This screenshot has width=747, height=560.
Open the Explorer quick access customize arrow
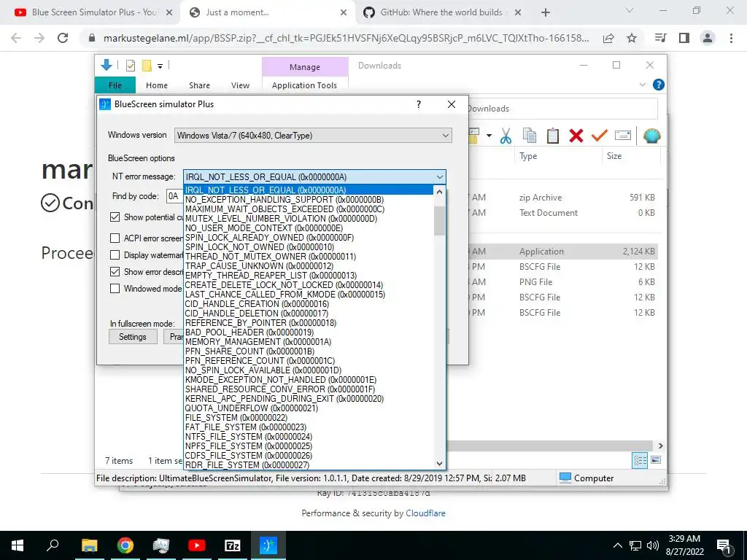pos(160,66)
